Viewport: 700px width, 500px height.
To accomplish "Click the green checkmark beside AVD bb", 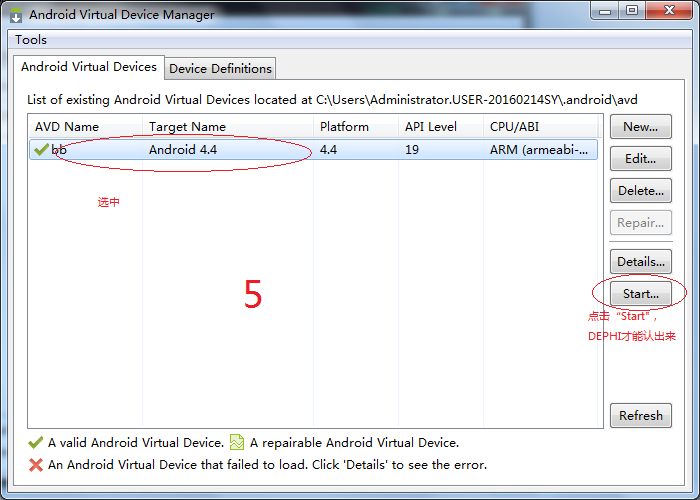I will click(41, 149).
